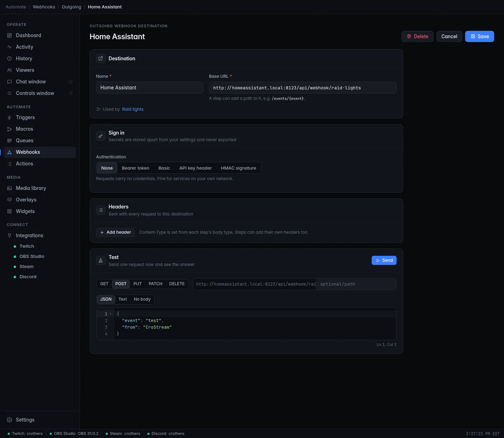Go to Webhooks in breadcrumb

pyautogui.click(x=44, y=7)
